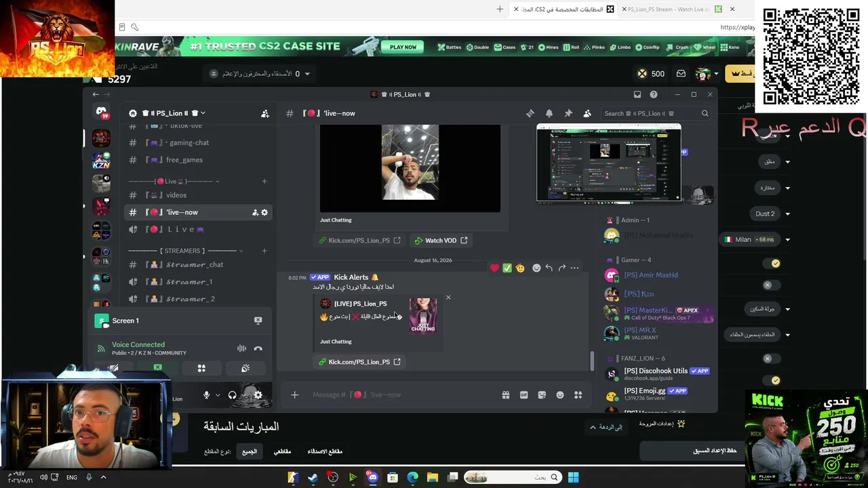Image resolution: width=868 pixels, height=488 pixels.
Task: Click the Search PS_Lion server field
Action: (x=656, y=113)
